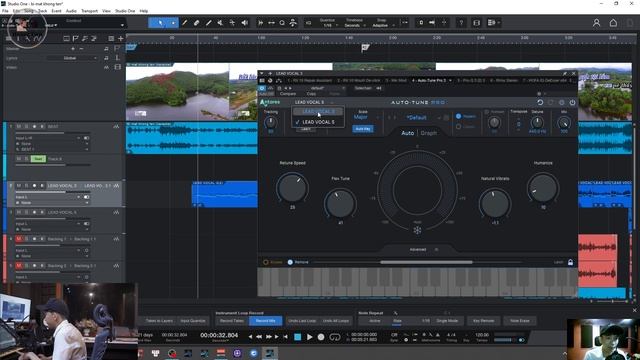The width and height of the screenshot is (640, 360).
Task: Return to zero in the transport
Action: (285, 337)
